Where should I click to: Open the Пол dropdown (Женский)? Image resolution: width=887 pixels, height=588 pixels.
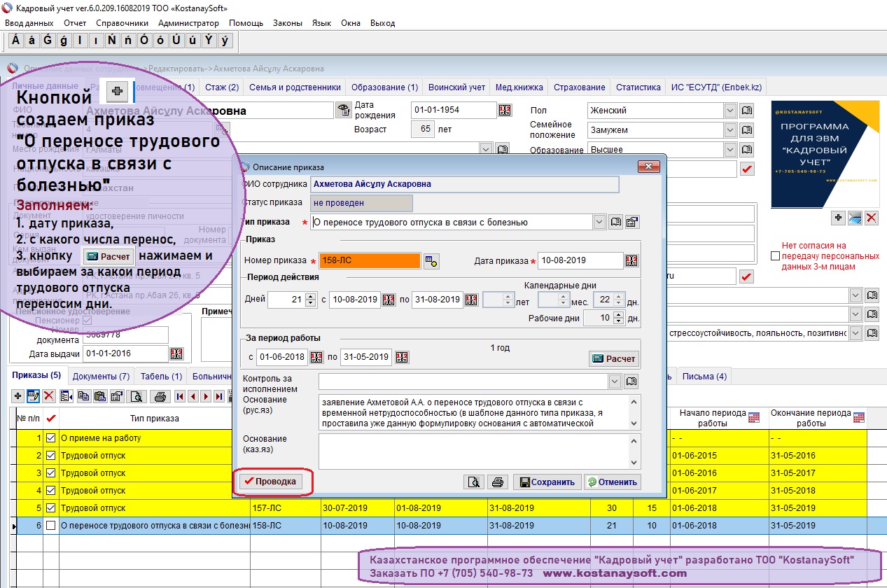[x=730, y=111]
